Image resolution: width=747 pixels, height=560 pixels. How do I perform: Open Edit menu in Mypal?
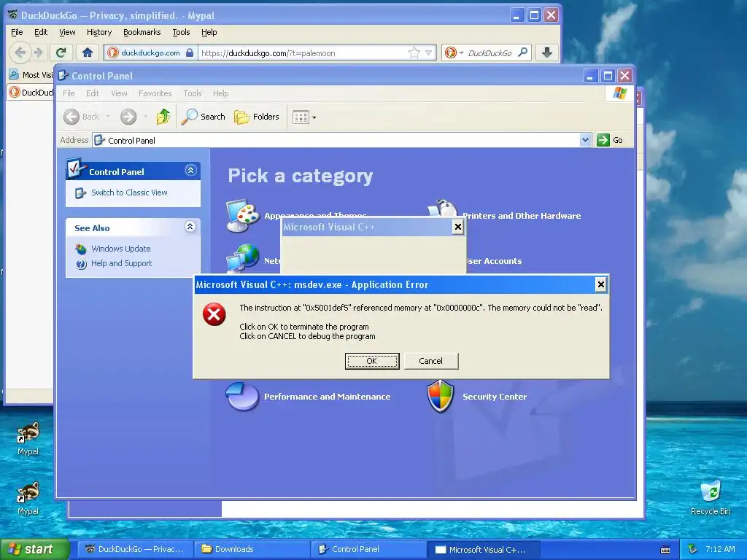click(41, 32)
